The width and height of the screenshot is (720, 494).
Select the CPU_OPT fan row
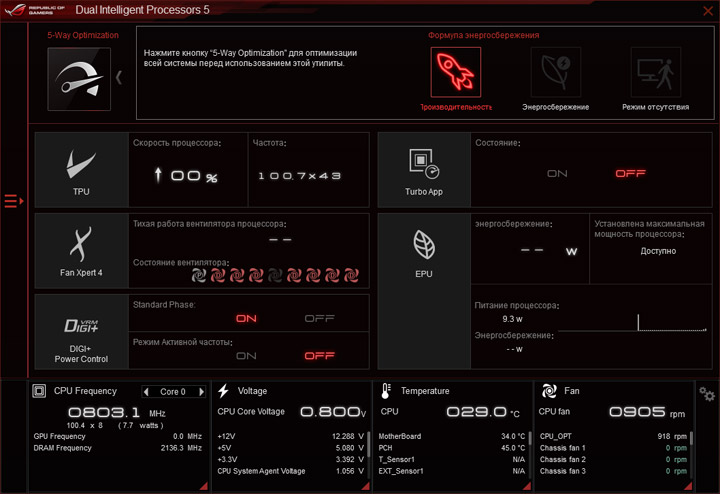[613, 437]
